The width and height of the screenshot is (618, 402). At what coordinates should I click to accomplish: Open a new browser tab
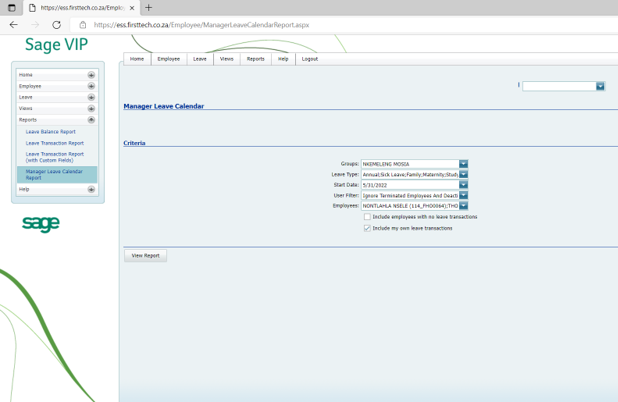pyautogui.click(x=149, y=8)
